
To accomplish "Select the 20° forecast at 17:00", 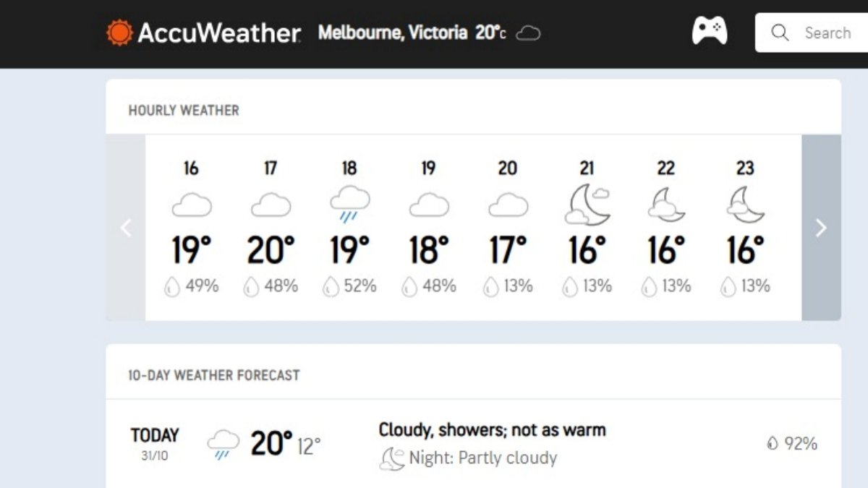I will pyautogui.click(x=271, y=249).
